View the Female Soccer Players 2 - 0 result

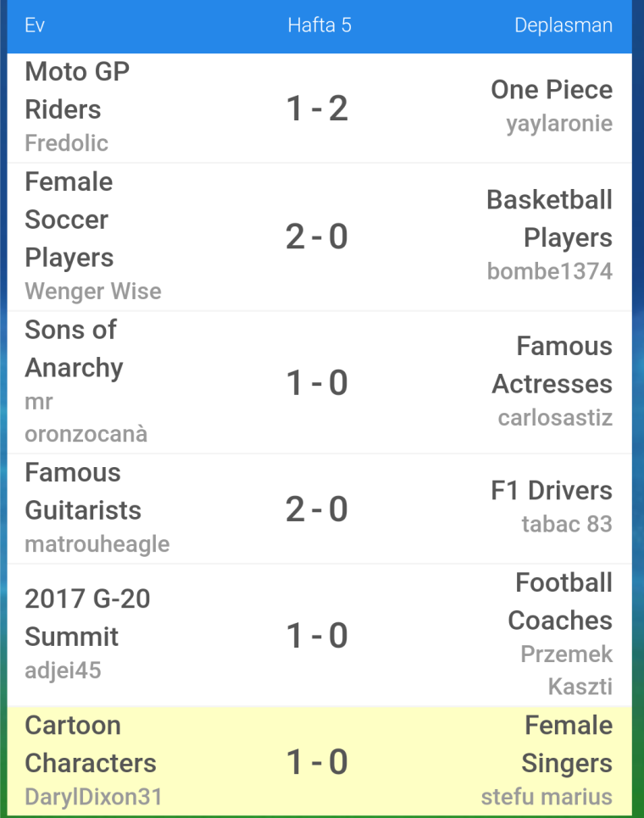(x=317, y=236)
